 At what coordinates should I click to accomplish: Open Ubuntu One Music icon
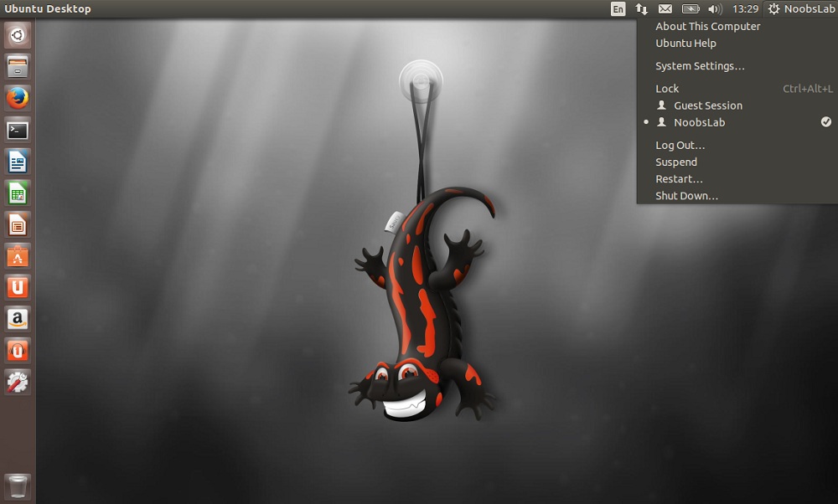coord(18,351)
